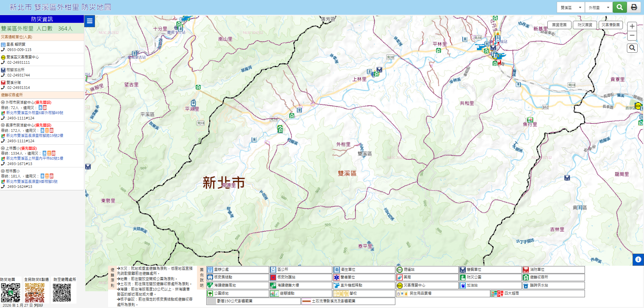The image size is (644, 308).
Task: Click the 避難收容所 legend icon
Action: coord(526,277)
